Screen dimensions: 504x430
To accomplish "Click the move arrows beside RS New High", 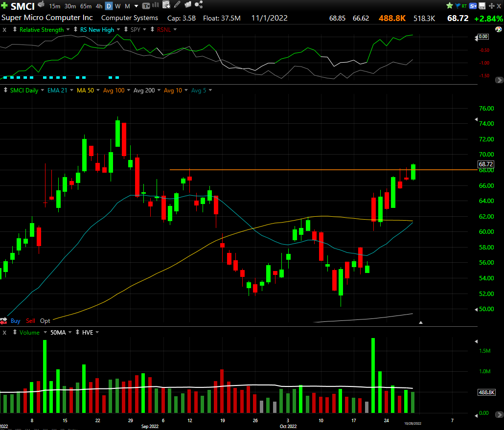I will [75, 29].
